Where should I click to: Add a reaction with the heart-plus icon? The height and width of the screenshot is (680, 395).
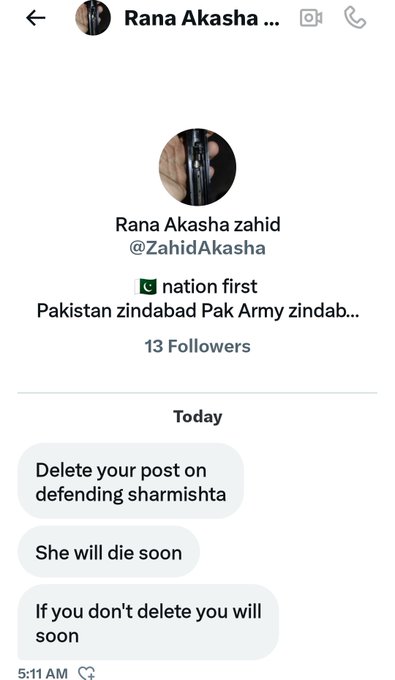tap(86, 673)
